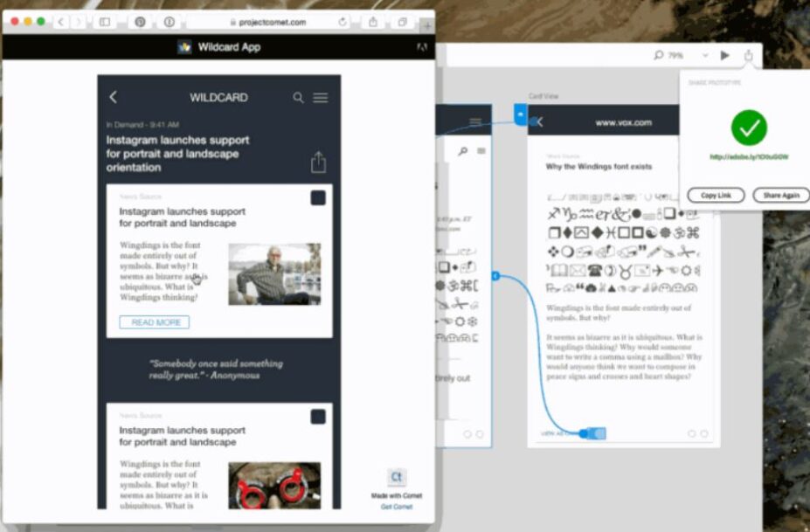This screenshot has height=532, width=810.
Task: Click the Share Again button
Action: point(780,196)
